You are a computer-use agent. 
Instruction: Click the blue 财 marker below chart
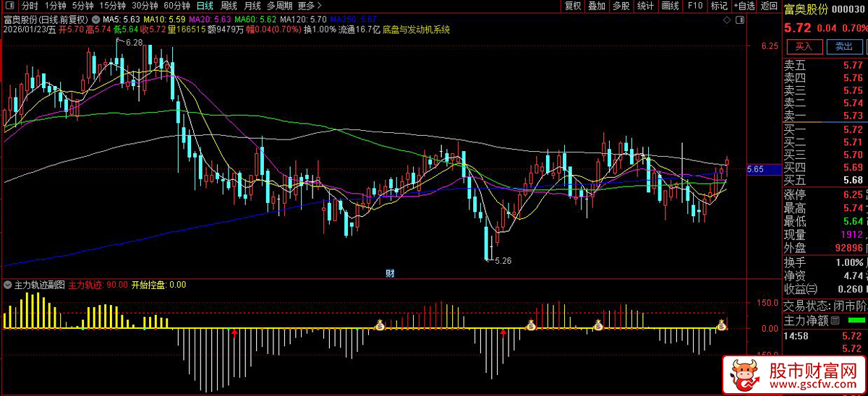point(390,273)
